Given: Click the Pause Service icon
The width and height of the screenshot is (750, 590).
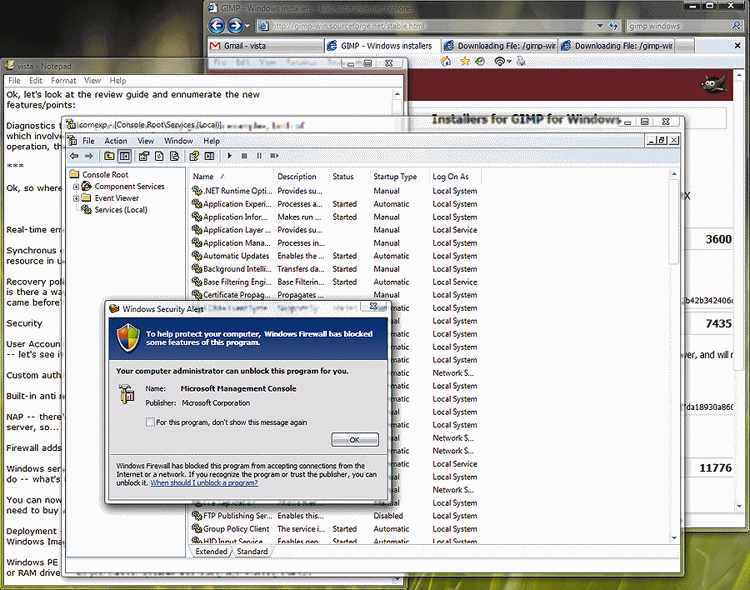Looking at the screenshot, I should point(259,156).
